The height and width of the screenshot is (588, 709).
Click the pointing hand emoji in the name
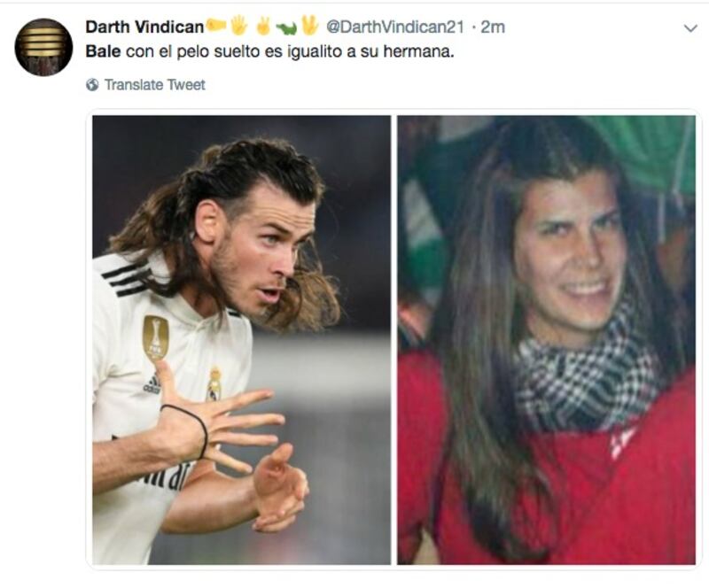pyautogui.click(x=215, y=26)
